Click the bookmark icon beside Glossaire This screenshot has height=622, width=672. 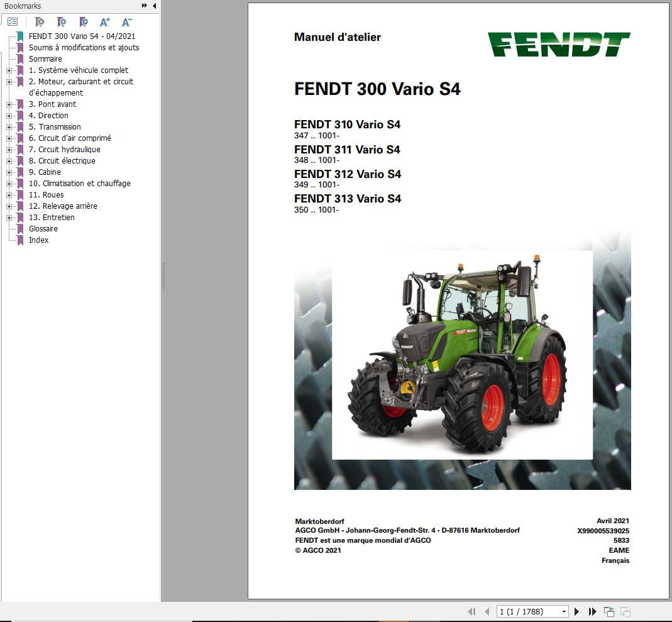(19, 229)
